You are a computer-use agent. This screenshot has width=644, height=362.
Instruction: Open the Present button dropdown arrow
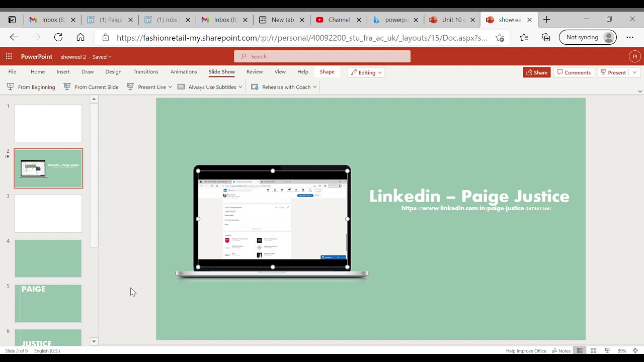coord(635,72)
